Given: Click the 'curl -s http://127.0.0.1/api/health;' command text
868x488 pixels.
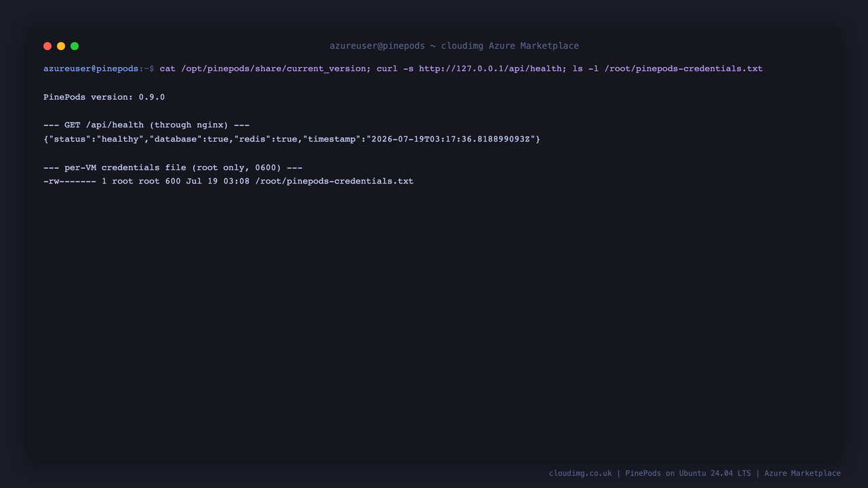Looking at the screenshot, I should click(472, 68).
